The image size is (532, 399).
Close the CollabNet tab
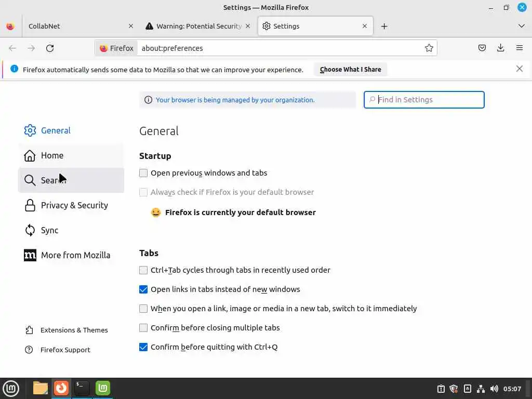(x=131, y=26)
